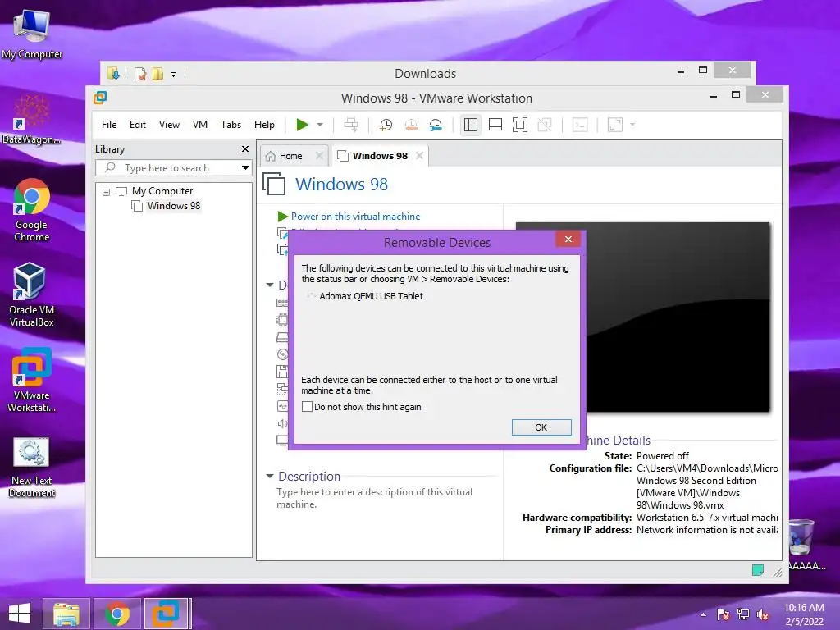
Task: Open Downloads window quick access dropdown
Action: tap(174, 74)
